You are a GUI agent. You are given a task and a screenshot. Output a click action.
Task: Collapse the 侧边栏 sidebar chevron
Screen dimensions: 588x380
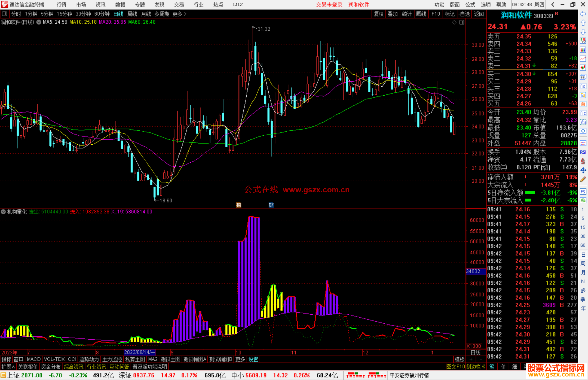[483, 367]
